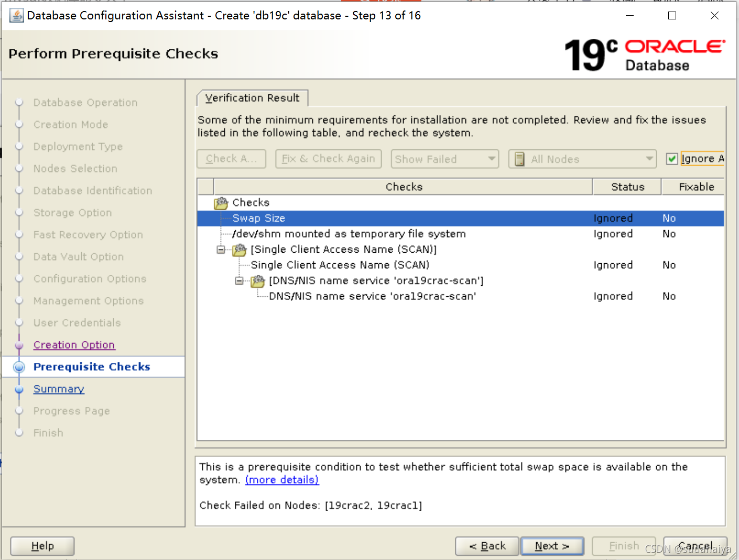Image resolution: width=739 pixels, height=560 pixels.
Task: Proceed with the Next button
Action: tap(552, 546)
